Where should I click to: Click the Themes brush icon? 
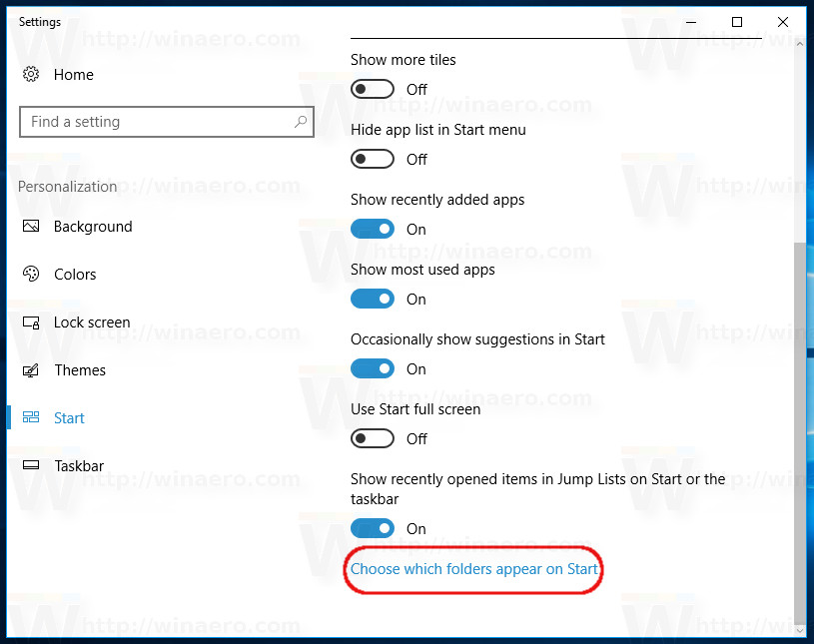31,370
